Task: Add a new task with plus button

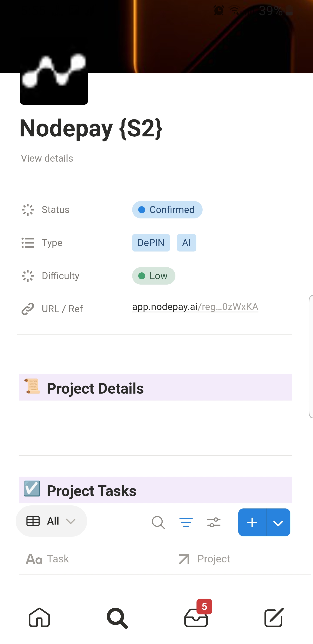Action: coord(252,523)
